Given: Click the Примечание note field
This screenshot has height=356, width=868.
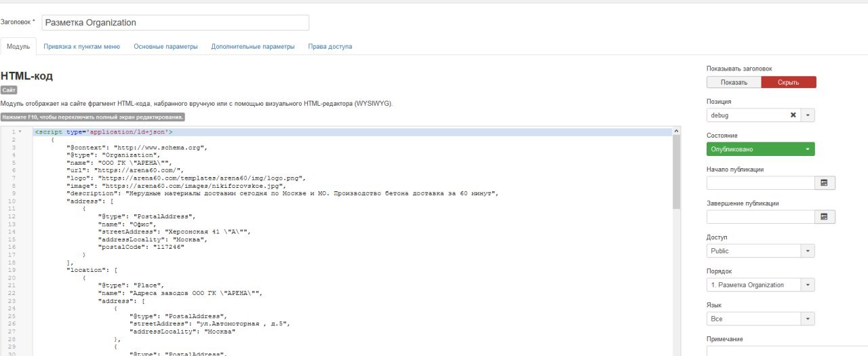Looking at the screenshot, I should tap(787, 351).
